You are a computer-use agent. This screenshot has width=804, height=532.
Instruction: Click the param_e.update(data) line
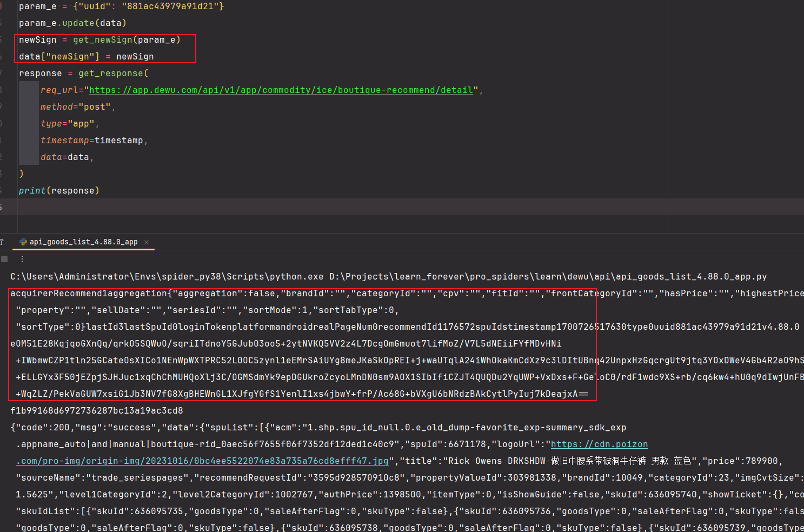[72, 23]
